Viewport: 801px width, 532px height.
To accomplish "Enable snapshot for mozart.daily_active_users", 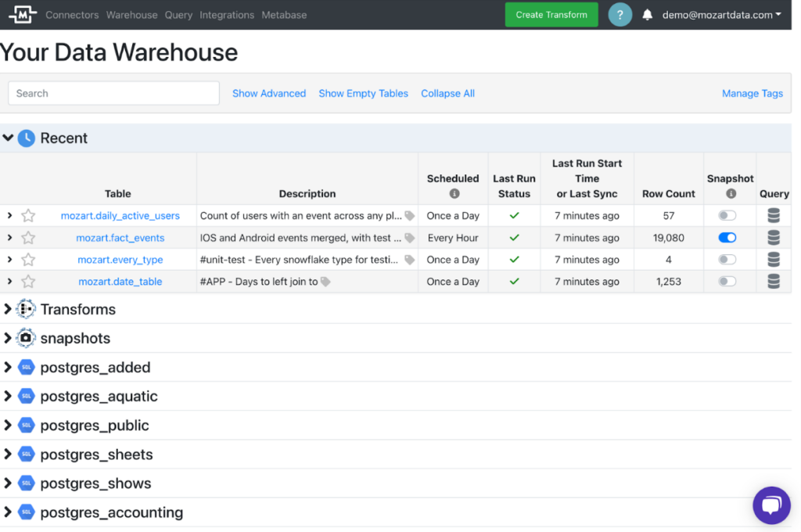I will point(727,216).
